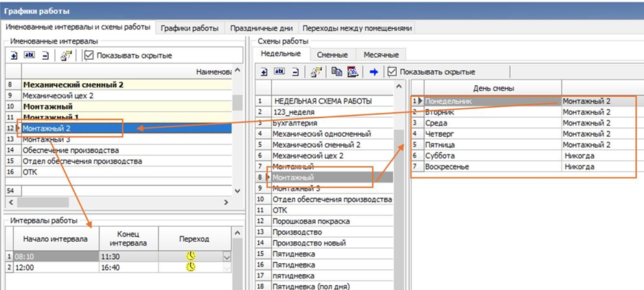This screenshot has height=290, width=644.
Task: Open Переход dropdown for 08:10 interval
Action: [227, 256]
